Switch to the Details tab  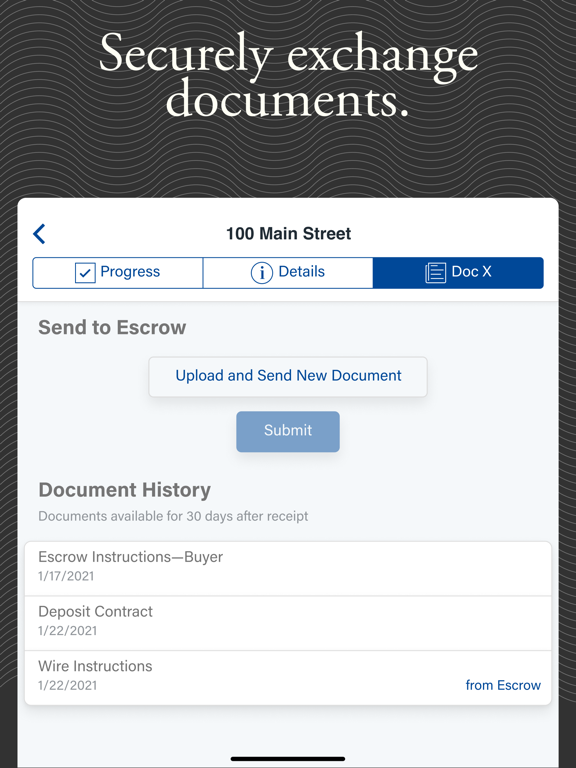(x=288, y=272)
